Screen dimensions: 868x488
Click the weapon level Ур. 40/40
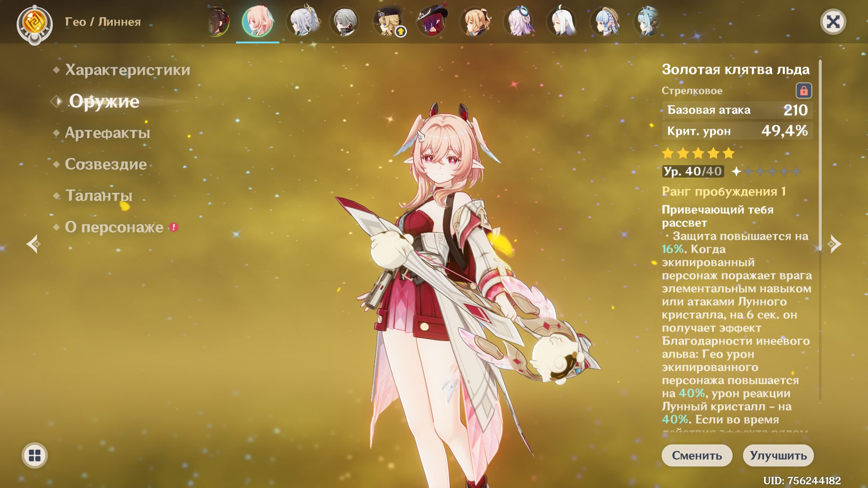pyautogui.click(x=693, y=171)
